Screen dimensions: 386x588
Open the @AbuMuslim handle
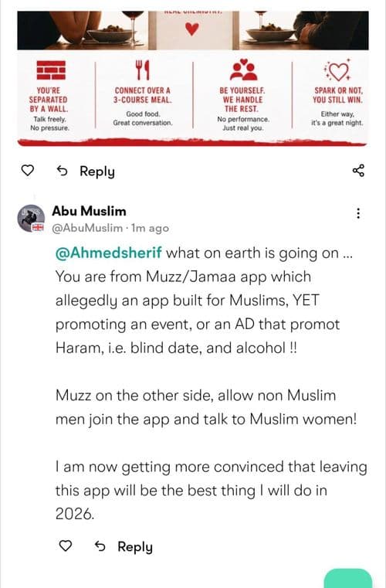[87, 228]
